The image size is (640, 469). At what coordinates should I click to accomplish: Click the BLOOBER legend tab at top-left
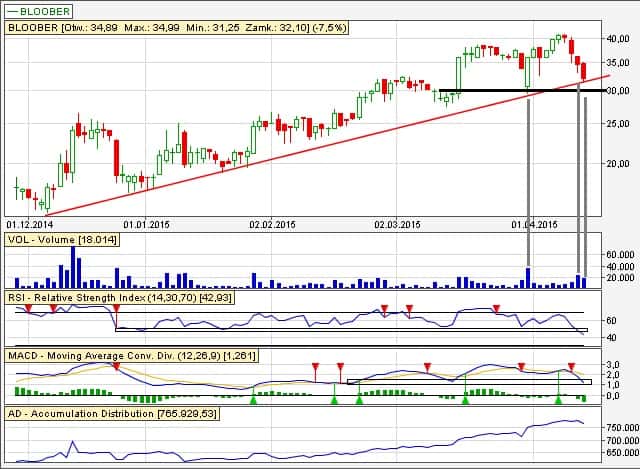pos(40,10)
